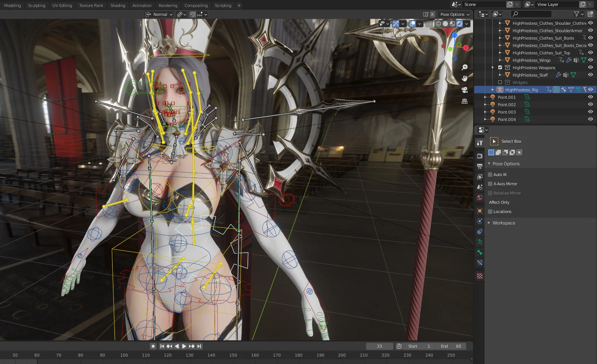Choose Extend existing selection mode
The width and height of the screenshot is (597, 364).
[x=498, y=152]
